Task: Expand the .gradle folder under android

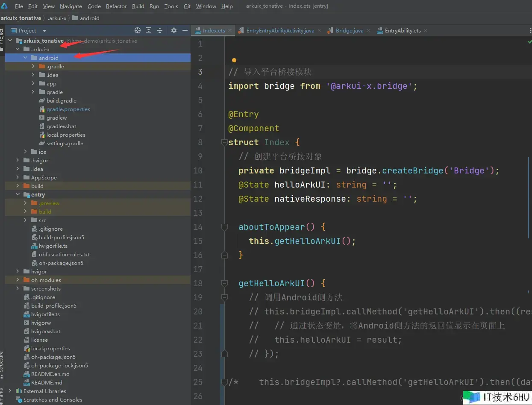Action: click(33, 66)
